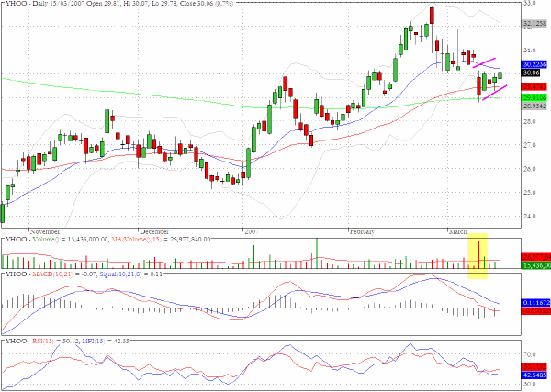This screenshot has height=392, width=551.
Task: Click the latest green candle at 30.06
Action: 500,74
